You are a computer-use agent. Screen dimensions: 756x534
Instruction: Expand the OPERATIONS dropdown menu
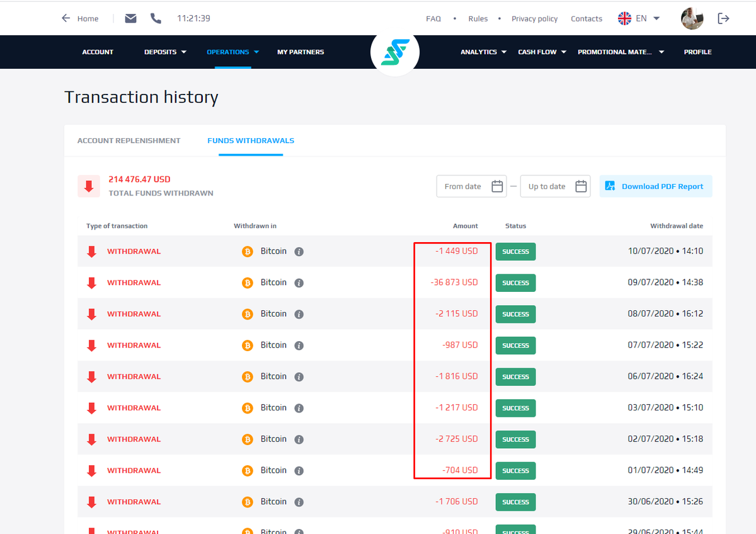pos(233,52)
